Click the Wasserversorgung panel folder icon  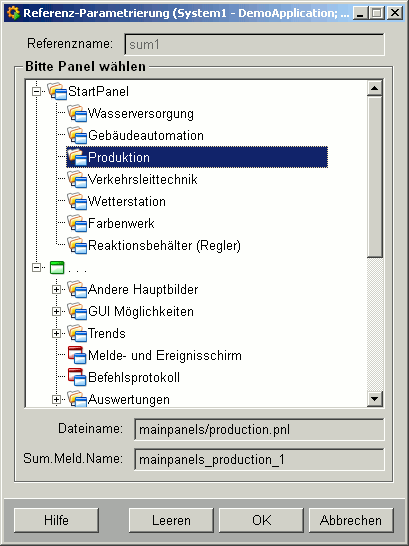[77, 113]
